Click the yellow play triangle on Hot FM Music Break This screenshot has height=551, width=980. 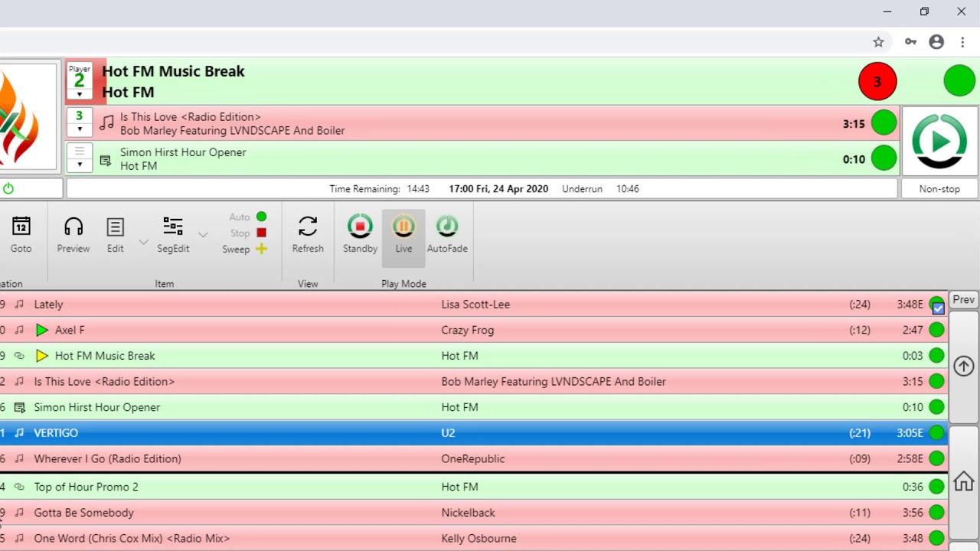[42, 356]
